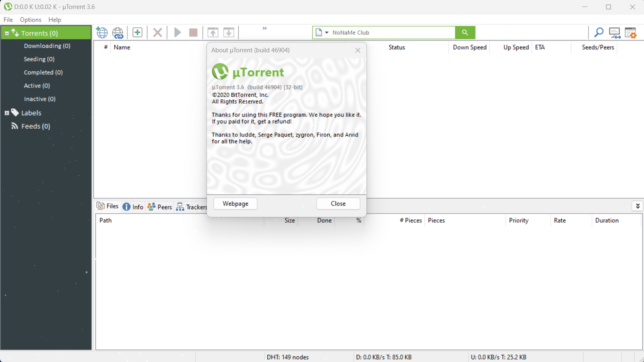Image resolution: width=644 pixels, height=362 pixels.
Task: Click Done column header in Files pane
Action: [324, 221]
